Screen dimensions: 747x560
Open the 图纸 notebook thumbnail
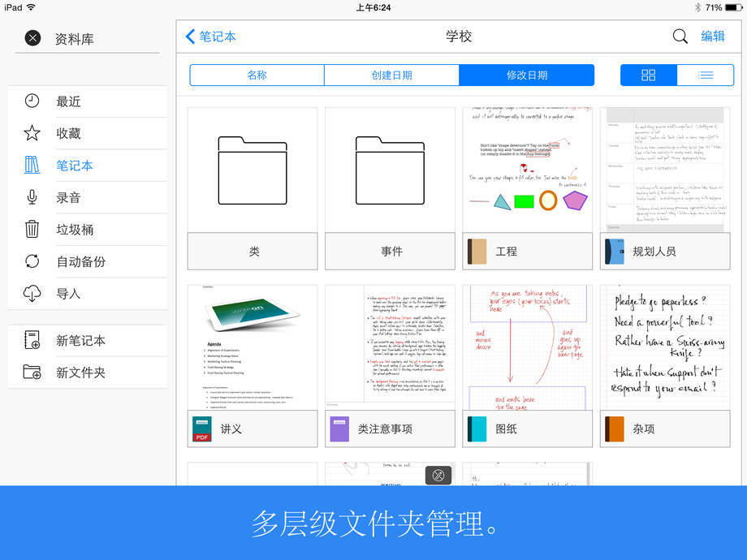tap(528, 347)
